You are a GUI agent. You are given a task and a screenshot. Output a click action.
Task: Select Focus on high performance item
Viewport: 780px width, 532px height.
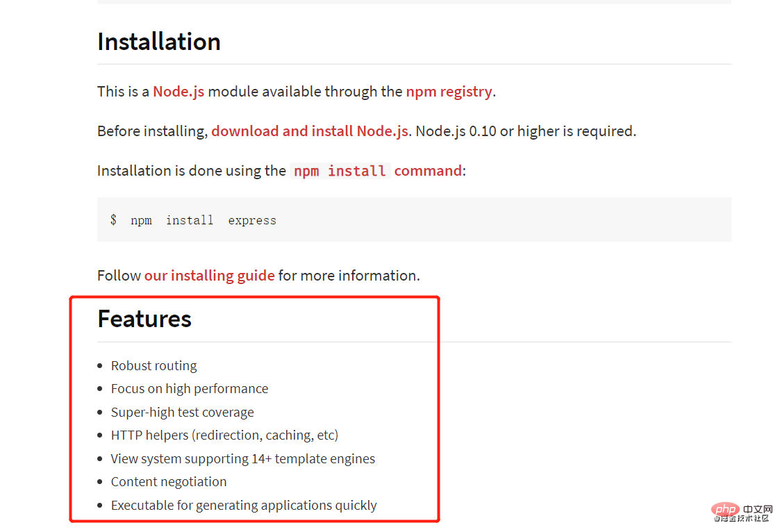(190, 389)
